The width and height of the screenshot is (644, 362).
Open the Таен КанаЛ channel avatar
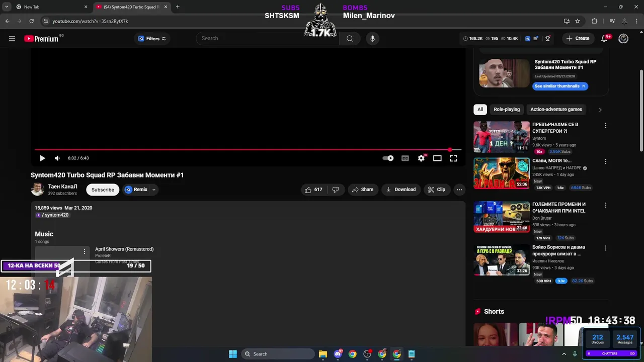(x=37, y=190)
